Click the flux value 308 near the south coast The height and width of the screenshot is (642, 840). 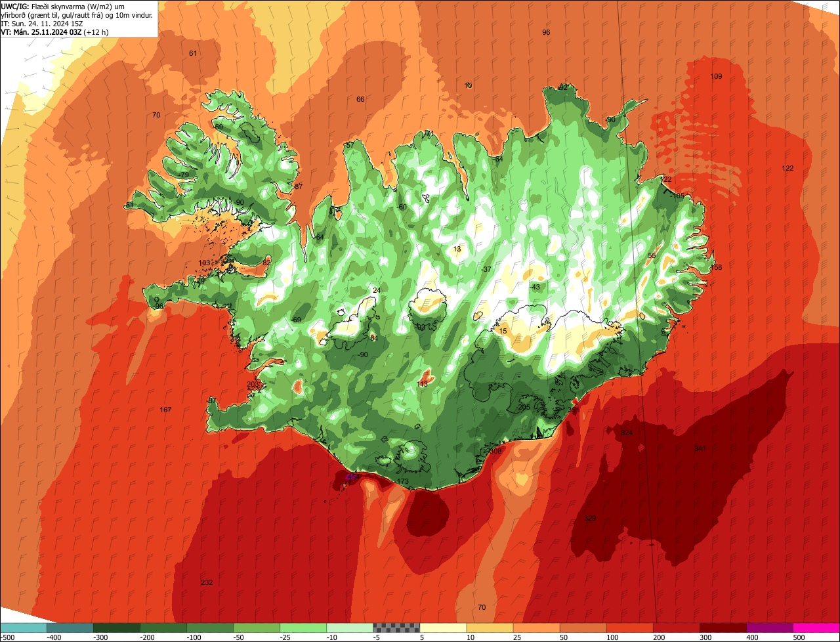click(495, 451)
